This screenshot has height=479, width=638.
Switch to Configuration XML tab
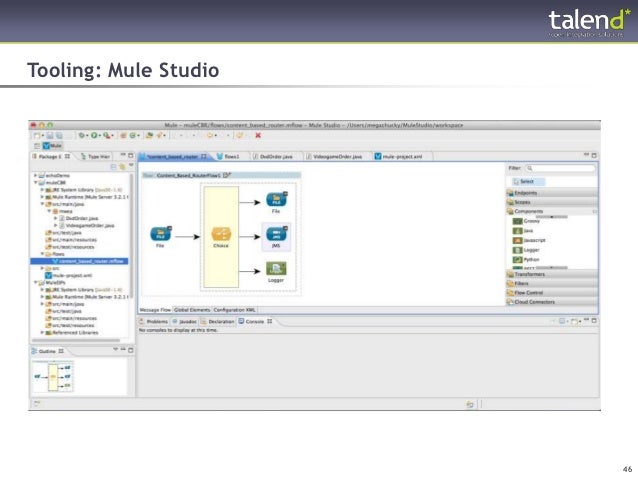(x=234, y=310)
